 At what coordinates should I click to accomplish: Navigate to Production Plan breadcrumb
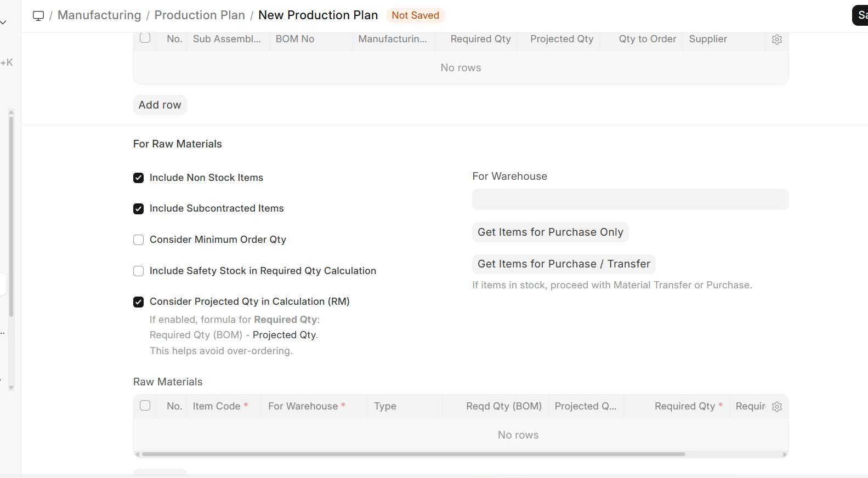point(200,15)
